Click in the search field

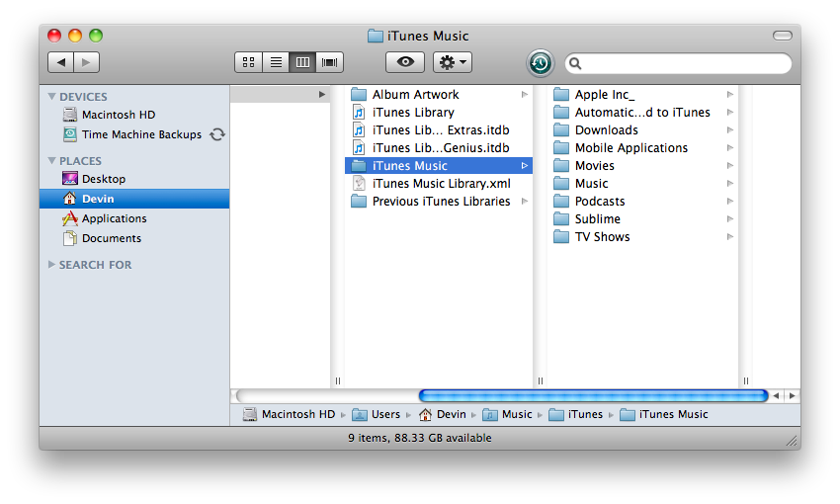(678, 63)
